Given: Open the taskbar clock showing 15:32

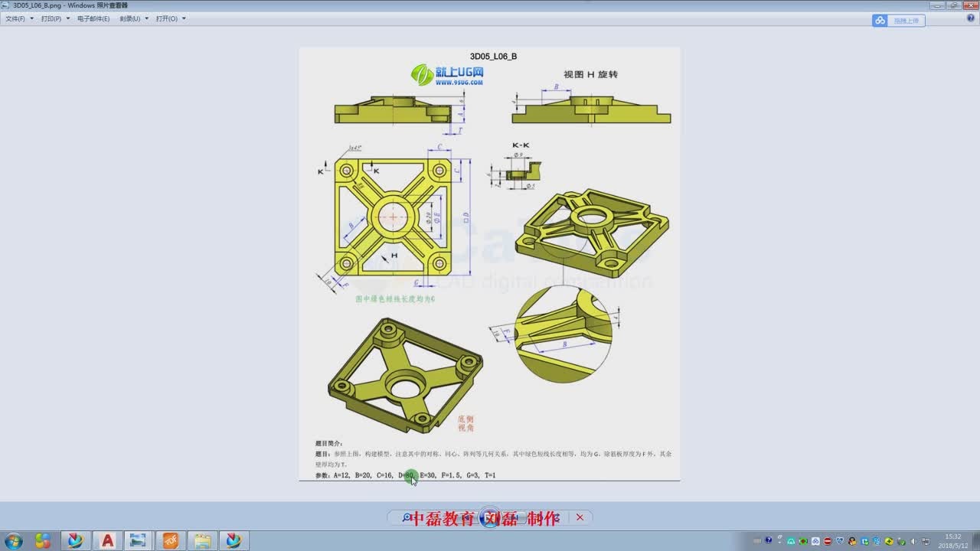Looking at the screenshot, I should (x=953, y=541).
